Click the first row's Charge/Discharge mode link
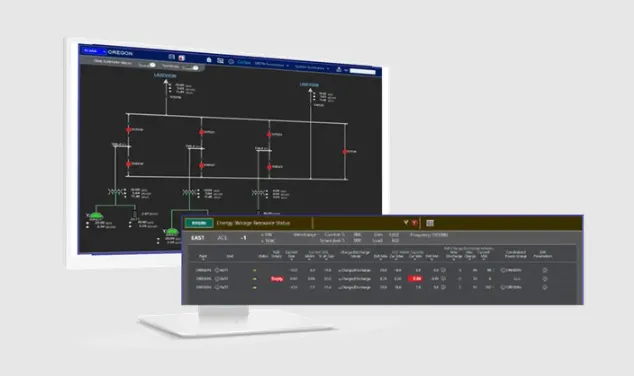 tap(355, 270)
